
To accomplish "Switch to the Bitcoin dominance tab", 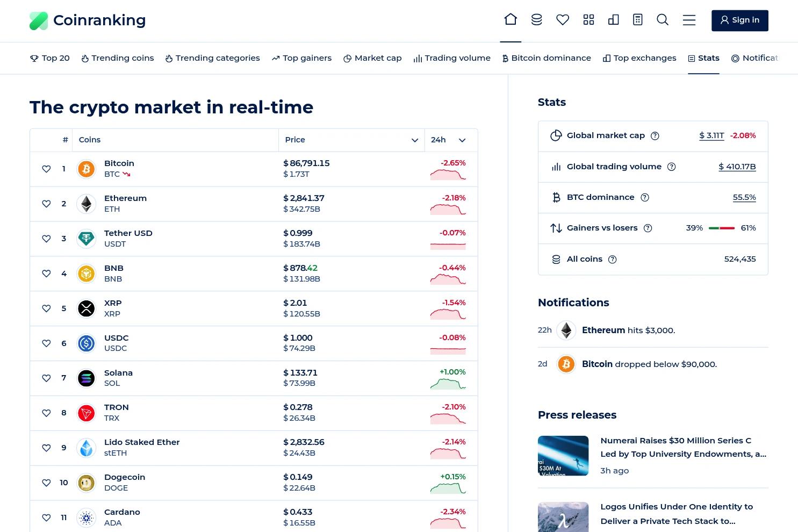I will click(547, 58).
